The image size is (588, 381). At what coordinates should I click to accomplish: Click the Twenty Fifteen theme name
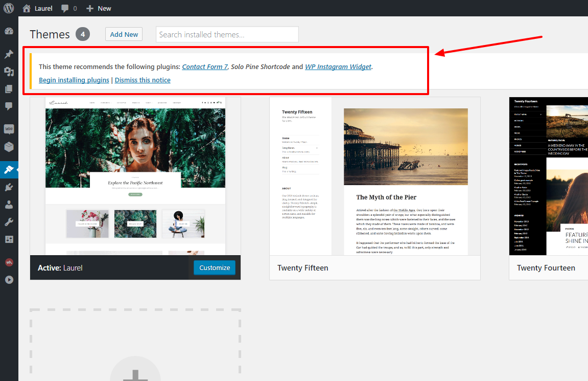coord(302,267)
